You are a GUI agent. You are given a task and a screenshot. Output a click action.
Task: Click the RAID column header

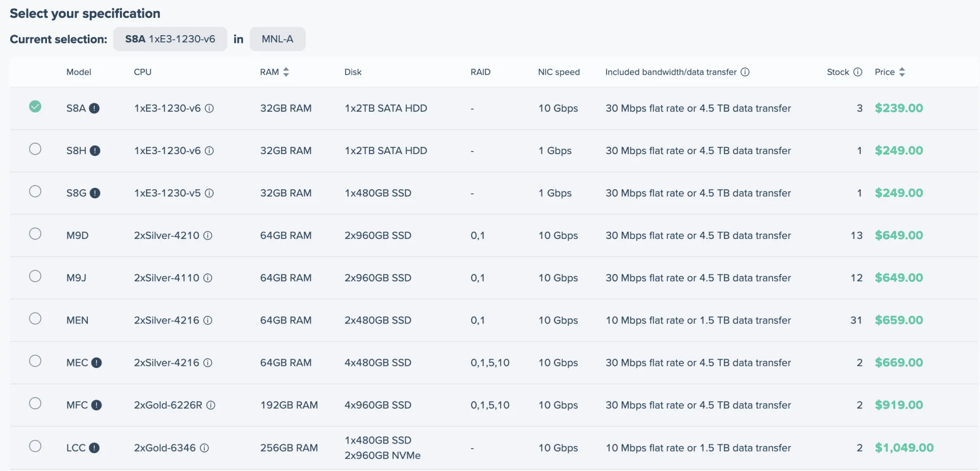(x=480, y=72)
